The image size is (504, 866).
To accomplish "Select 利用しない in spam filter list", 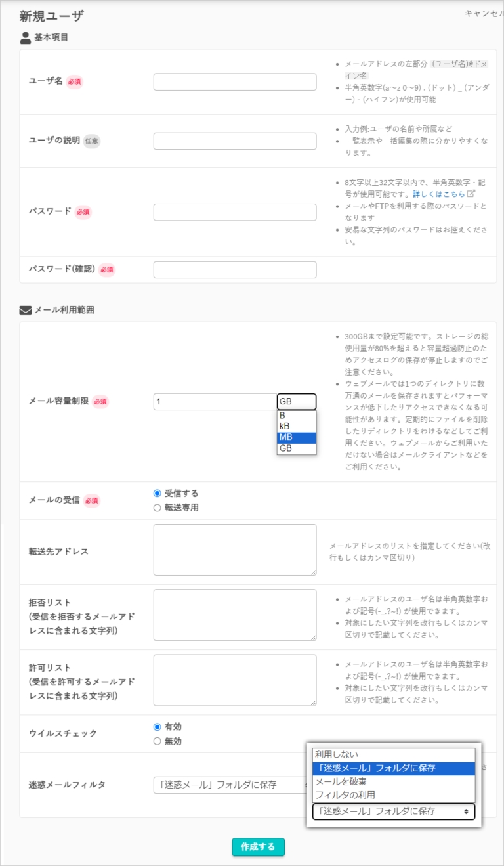I will pos(393,755).
